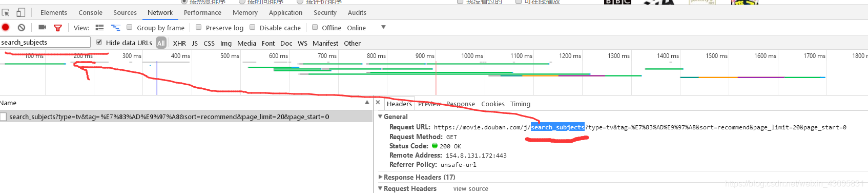Viewport: 868px width, 193px height.
Task: Collapse the Request Headers section
Action: pos(380,188)
